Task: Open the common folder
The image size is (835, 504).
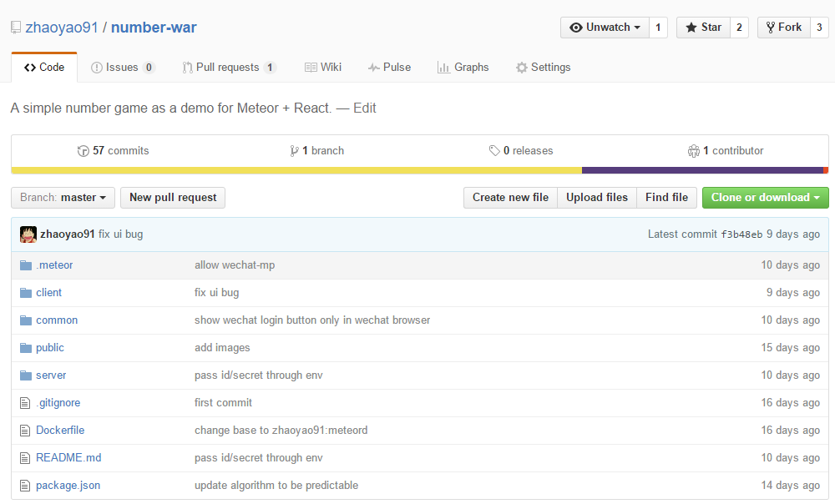Action: click(x=57, y=320)
